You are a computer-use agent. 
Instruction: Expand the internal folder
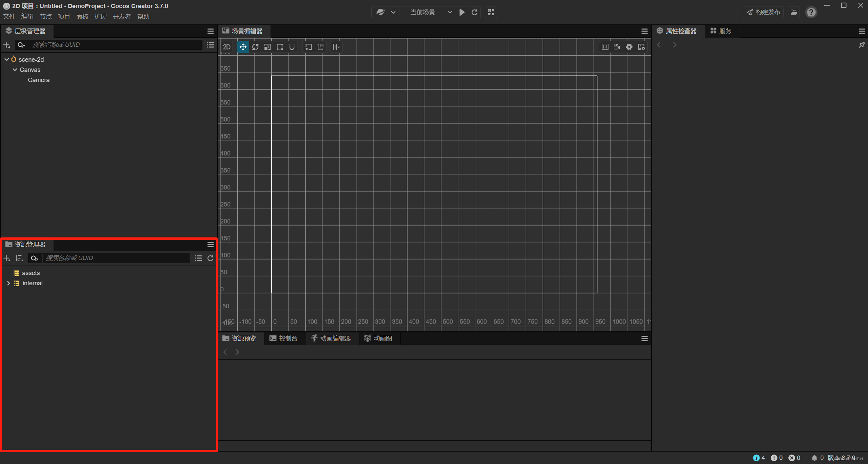pos(8,283)
